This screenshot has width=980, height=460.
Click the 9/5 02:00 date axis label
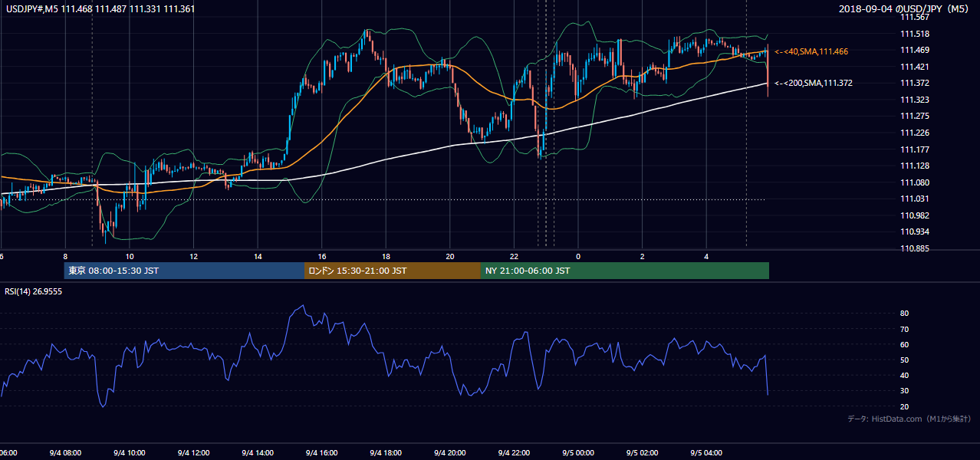point(642,452)
